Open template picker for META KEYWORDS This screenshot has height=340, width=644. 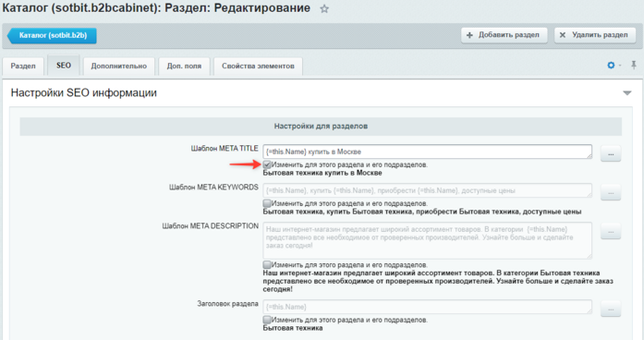(x=611, y=192)
